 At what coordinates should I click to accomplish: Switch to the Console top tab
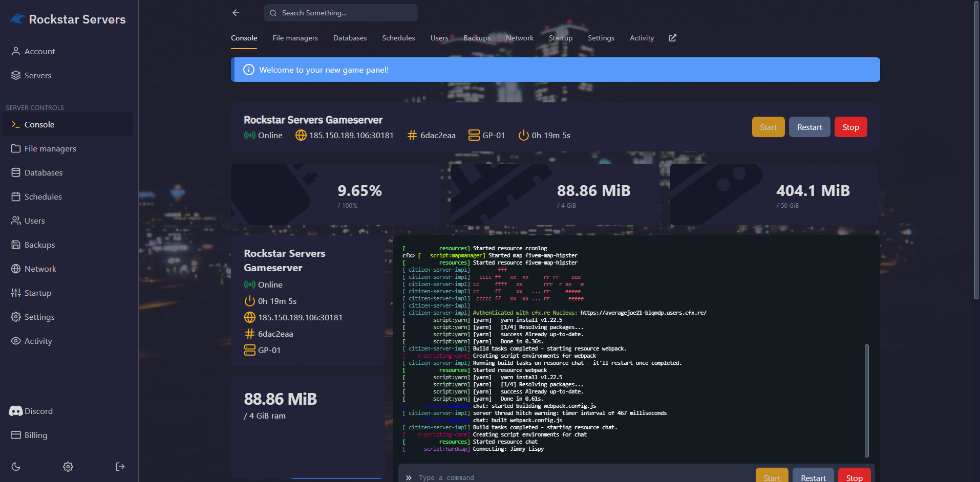[x=244, y=38]
